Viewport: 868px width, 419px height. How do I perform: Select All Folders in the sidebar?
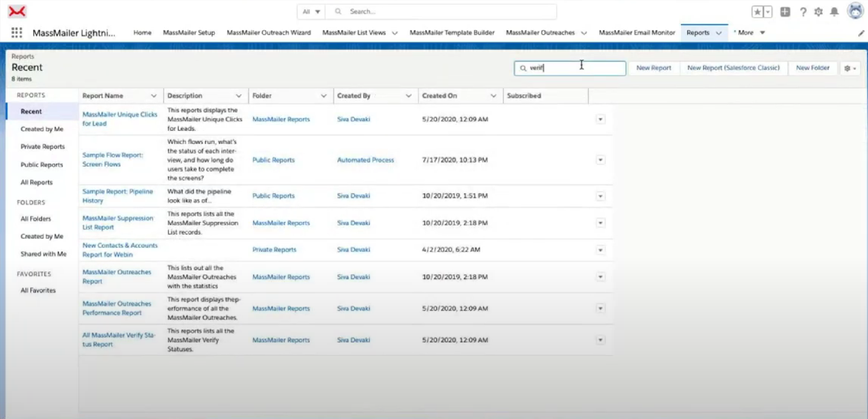pos(36,219)
